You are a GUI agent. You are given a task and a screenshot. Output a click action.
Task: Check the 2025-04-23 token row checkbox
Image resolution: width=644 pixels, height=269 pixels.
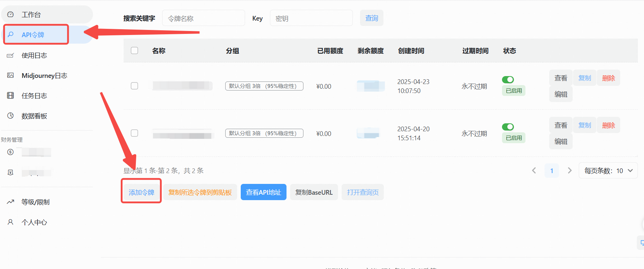tap(134, 86)
